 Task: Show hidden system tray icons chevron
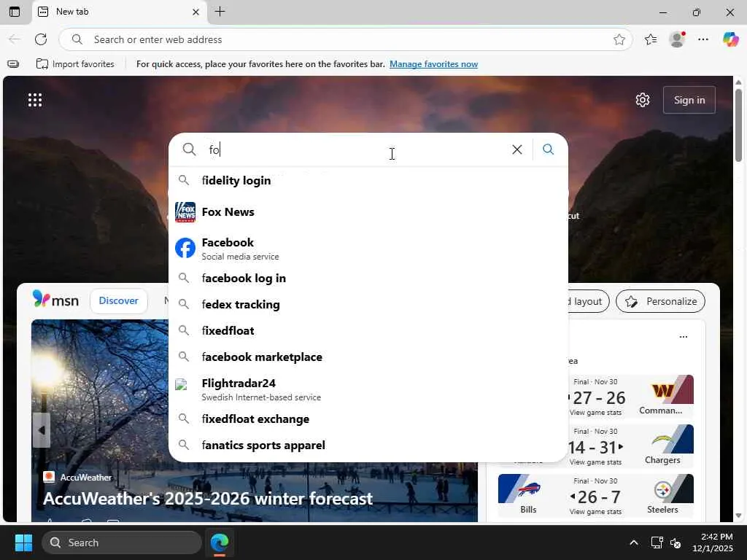point(634,542)
